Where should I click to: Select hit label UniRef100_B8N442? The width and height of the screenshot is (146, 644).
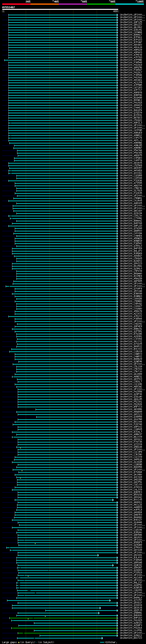click(x=131, y=221)
